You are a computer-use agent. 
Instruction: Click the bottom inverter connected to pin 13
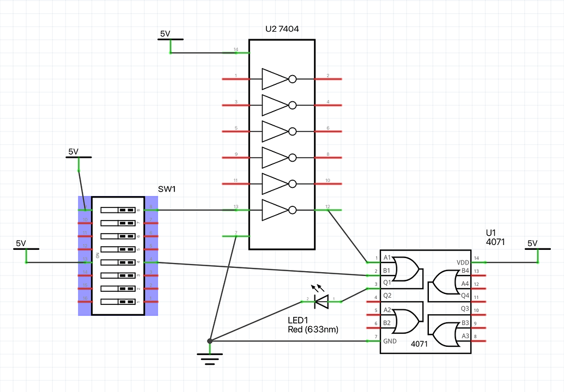tap(275, 209)
